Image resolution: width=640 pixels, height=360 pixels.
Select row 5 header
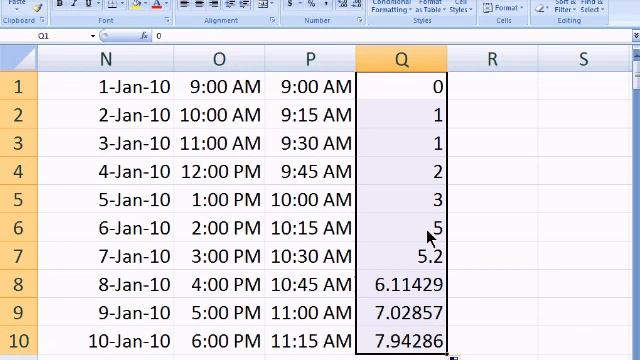click(18, 200)
